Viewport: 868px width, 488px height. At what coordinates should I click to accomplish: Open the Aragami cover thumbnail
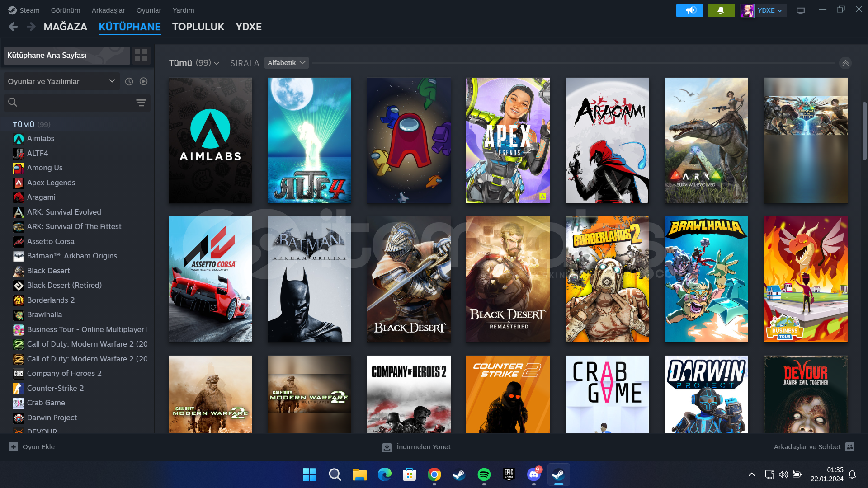607,140
